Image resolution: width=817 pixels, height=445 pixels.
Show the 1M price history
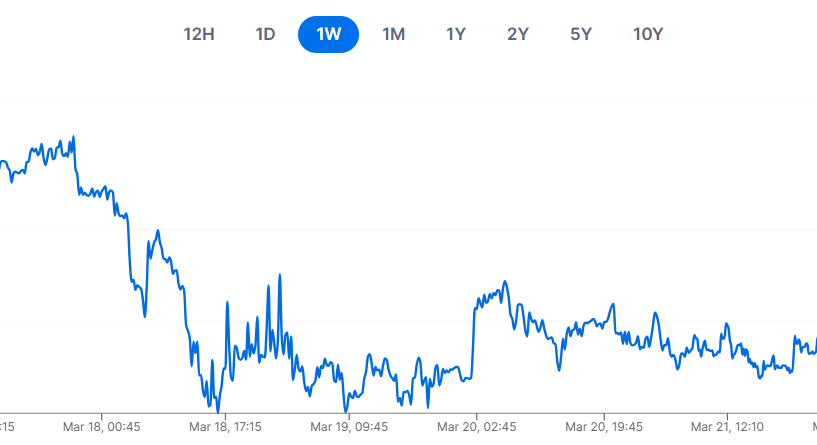393,34
